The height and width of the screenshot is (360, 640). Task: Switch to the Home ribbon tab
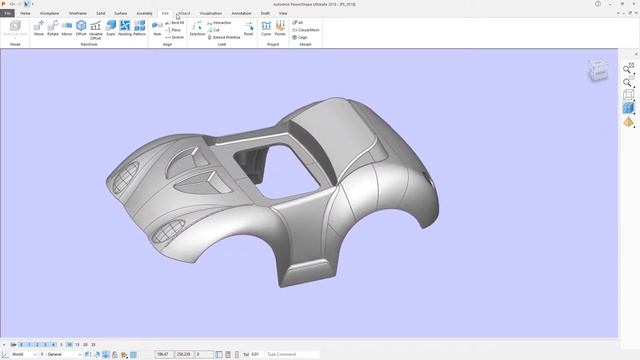coord(25,13)
